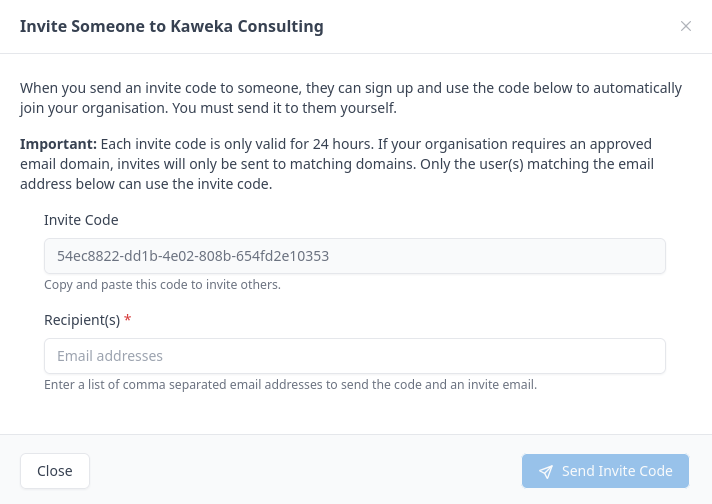The image size is (712, 504).
Task: Click the 'Recipient(s)' field label
Action: tap(82, 320)
